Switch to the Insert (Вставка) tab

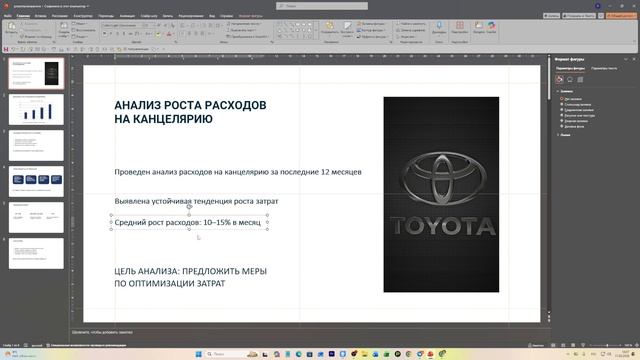(x=40, y=16)
